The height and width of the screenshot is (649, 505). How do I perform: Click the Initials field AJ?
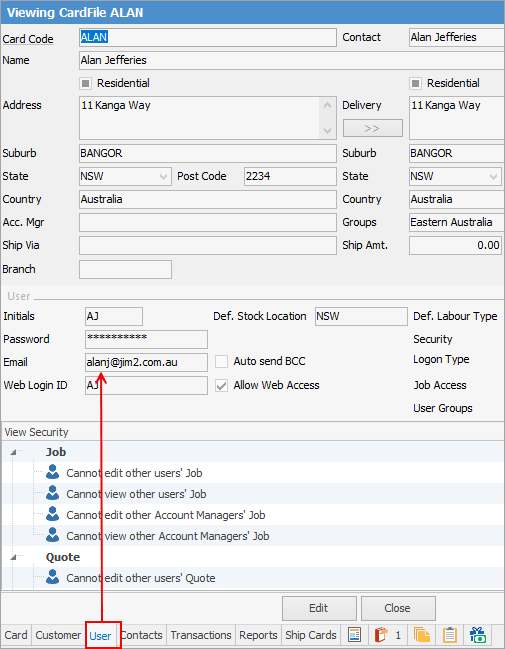pos(114,317)
